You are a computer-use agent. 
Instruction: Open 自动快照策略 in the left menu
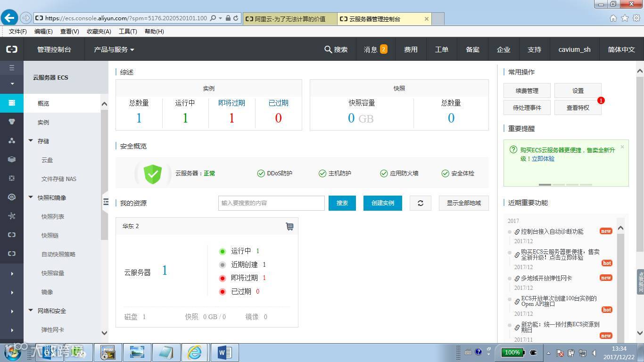(x=58, y=255)
